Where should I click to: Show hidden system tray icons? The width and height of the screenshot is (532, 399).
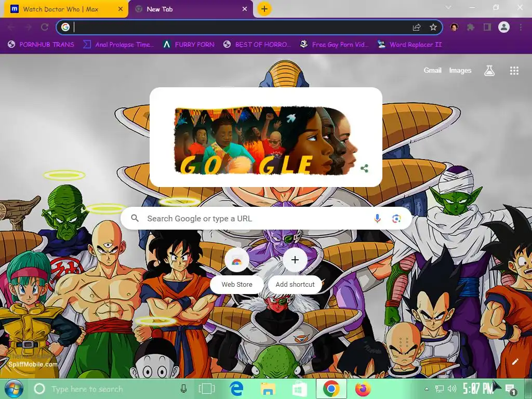click(427, 389)
